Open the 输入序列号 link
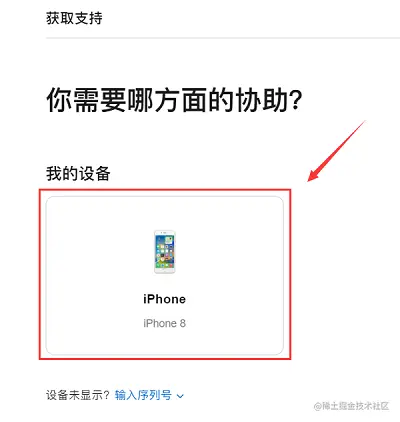The width and height of the screenshot is (400, 422). (143, 395)
